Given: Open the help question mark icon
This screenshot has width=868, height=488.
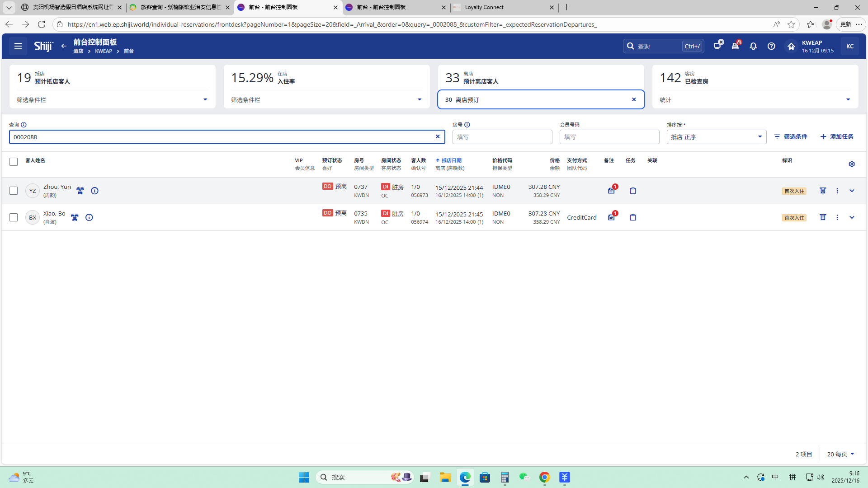Looking at the screenshot, I should (x=771, y=46).
